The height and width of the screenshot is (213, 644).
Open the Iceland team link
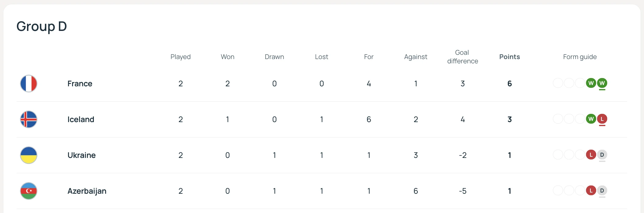[x=81, y=119]
